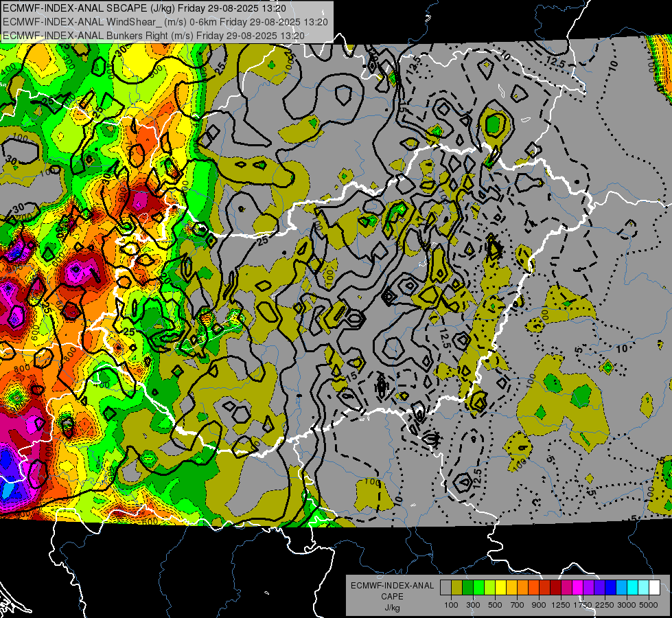Click the 2250 value on the CAPE scale
This screenshot has width=672, height=618.
(605, 605)
